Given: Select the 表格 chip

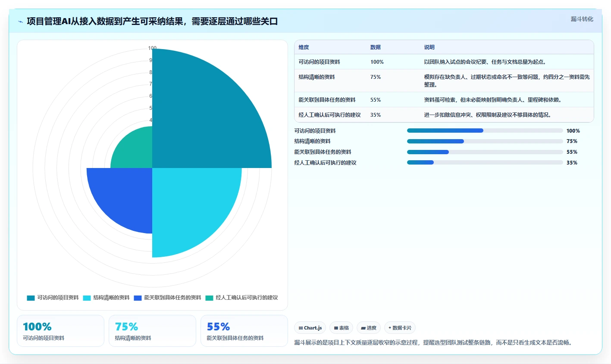Looking at the screenshot, I should 341,328.
